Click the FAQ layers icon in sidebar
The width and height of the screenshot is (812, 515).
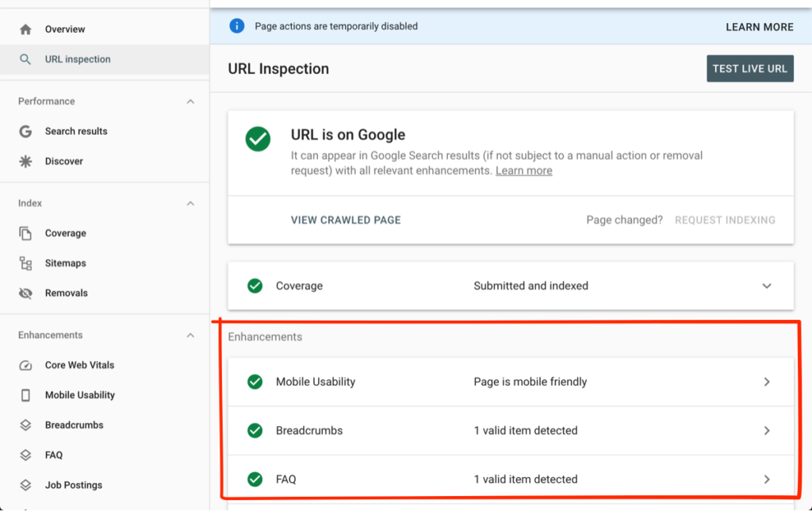25,455
